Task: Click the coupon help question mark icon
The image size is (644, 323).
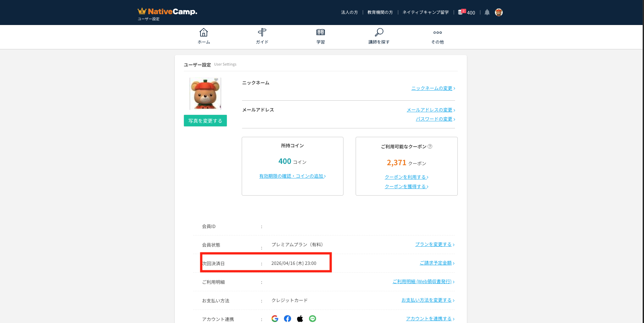Action: [430, 147]
